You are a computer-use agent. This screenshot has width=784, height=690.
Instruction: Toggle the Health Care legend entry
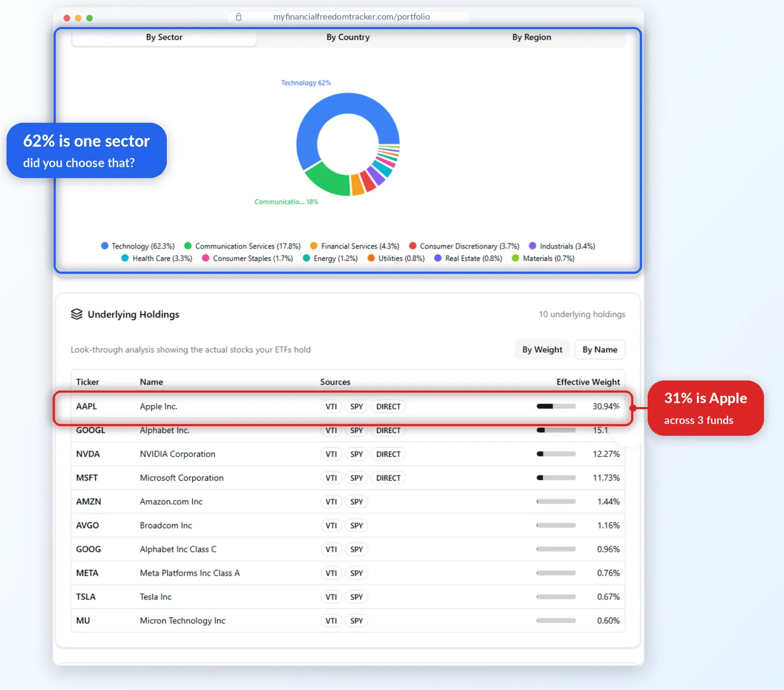click(x=157, y=258)
